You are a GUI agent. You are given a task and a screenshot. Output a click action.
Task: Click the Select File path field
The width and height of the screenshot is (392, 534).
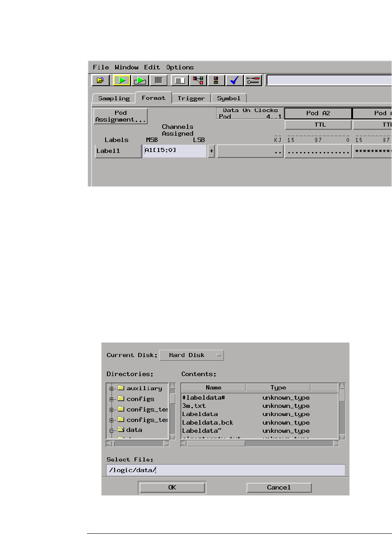point(225,470)
